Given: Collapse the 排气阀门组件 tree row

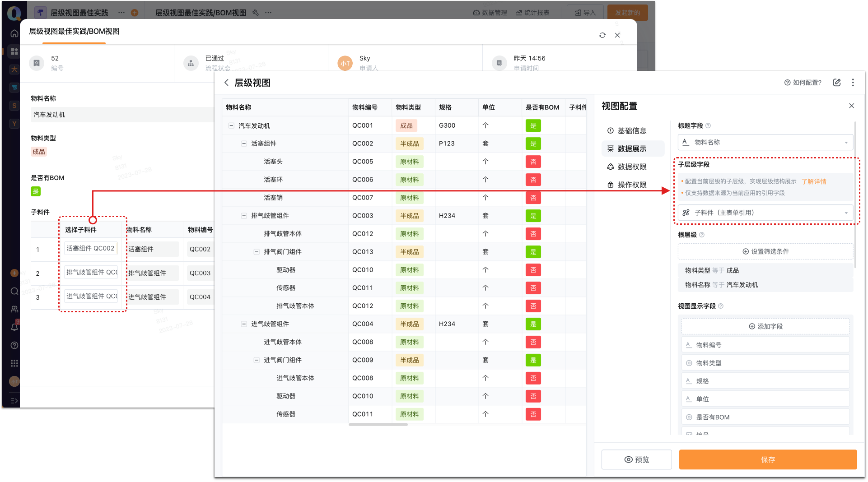Looking at the screenshot, I should [257, 252].
